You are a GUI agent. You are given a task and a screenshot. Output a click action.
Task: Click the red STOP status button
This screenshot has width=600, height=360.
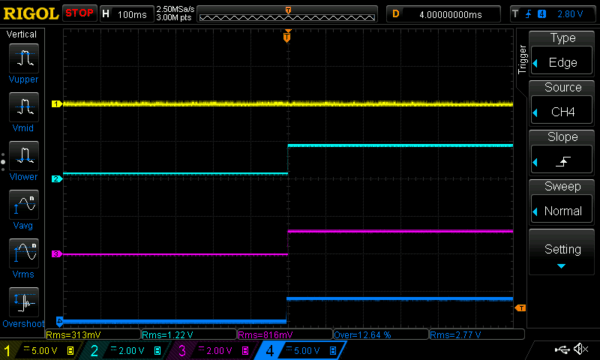(79, 13)
